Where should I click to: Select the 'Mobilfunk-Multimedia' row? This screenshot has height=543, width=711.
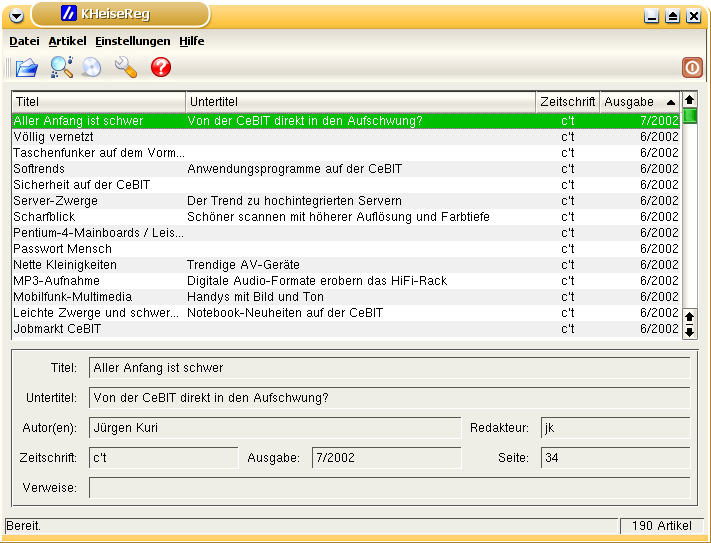point(346,297)
